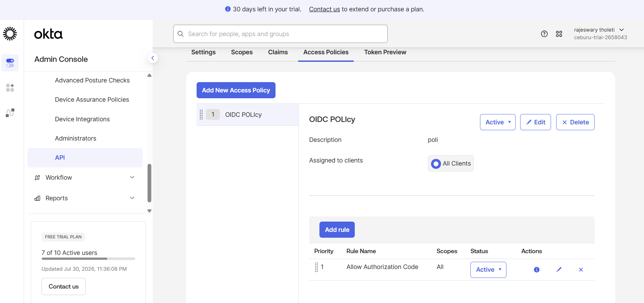Expand the Reports sidebar section
This screenshot has width=644, height=303.
point(132,198)
